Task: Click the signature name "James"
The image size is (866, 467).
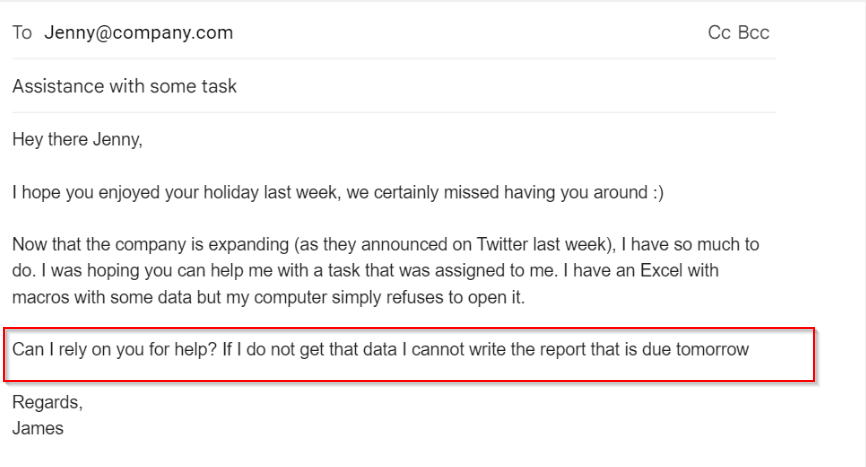Action: click(x=38, y=428)
